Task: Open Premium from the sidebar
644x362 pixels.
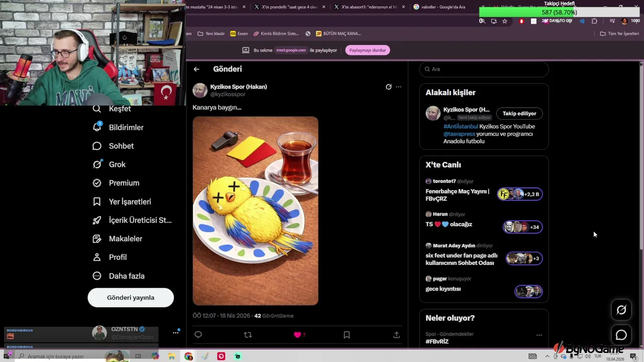Action: point(116,183)
